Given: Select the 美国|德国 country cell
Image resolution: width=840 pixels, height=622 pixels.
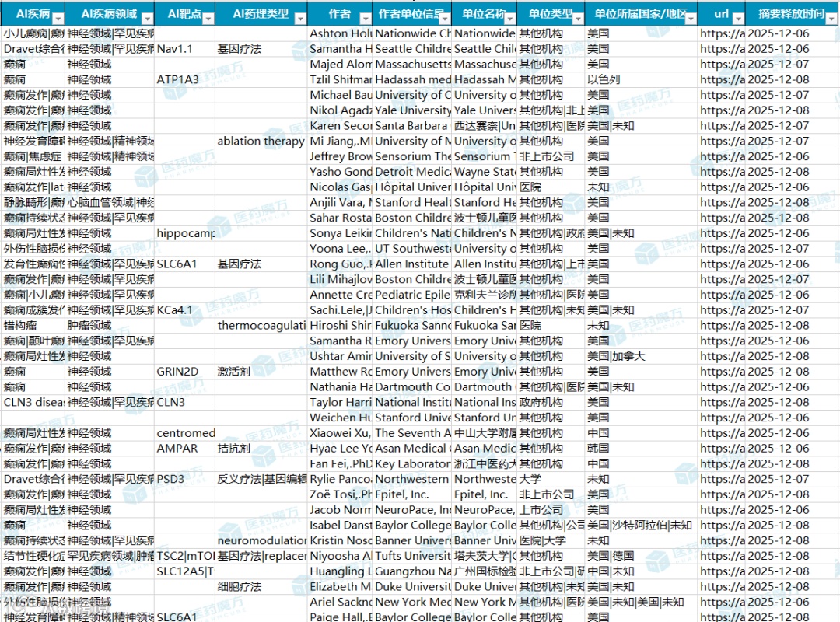Looking at the screenshot, I should 642,556.
